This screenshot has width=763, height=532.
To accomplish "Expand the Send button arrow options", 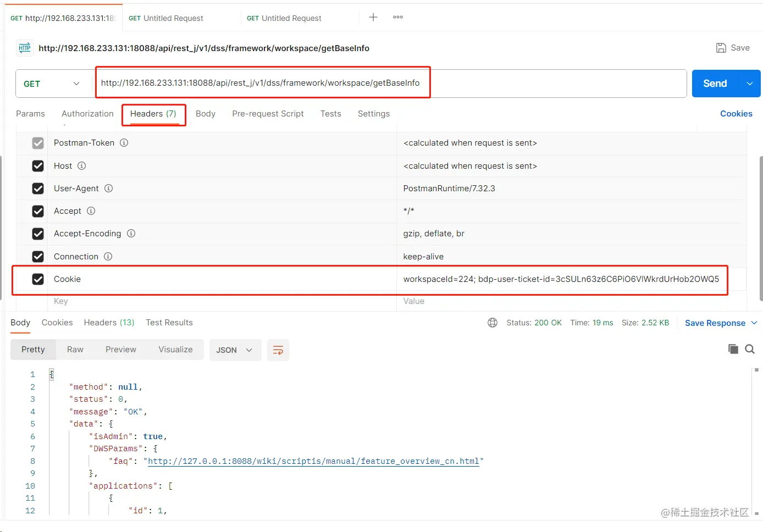I will (750, 84).
